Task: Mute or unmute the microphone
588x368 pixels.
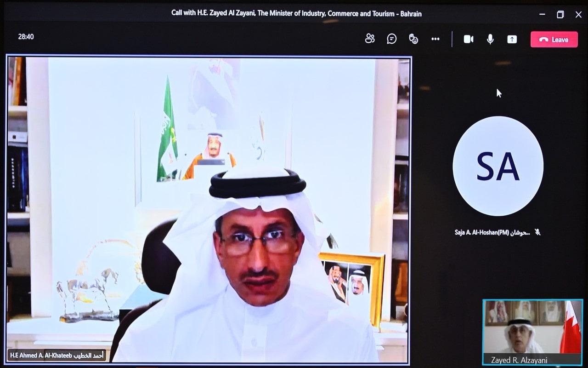Action: (x=490, y=39)
